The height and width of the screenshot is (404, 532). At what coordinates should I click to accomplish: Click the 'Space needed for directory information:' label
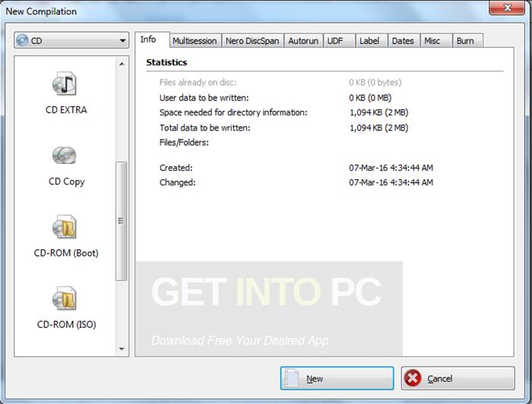233,112
